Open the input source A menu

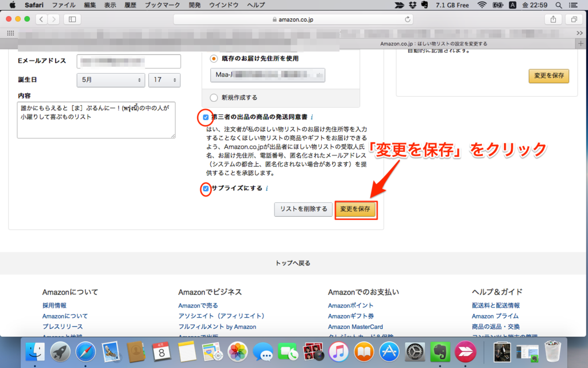512,5
